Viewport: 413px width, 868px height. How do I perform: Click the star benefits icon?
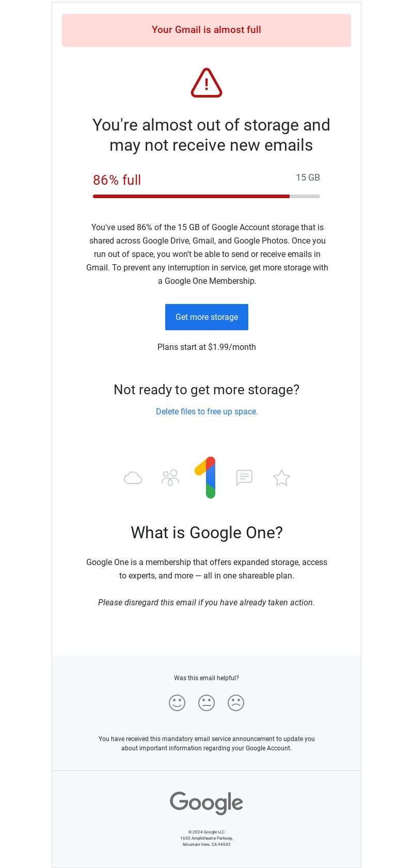[281, 478]
